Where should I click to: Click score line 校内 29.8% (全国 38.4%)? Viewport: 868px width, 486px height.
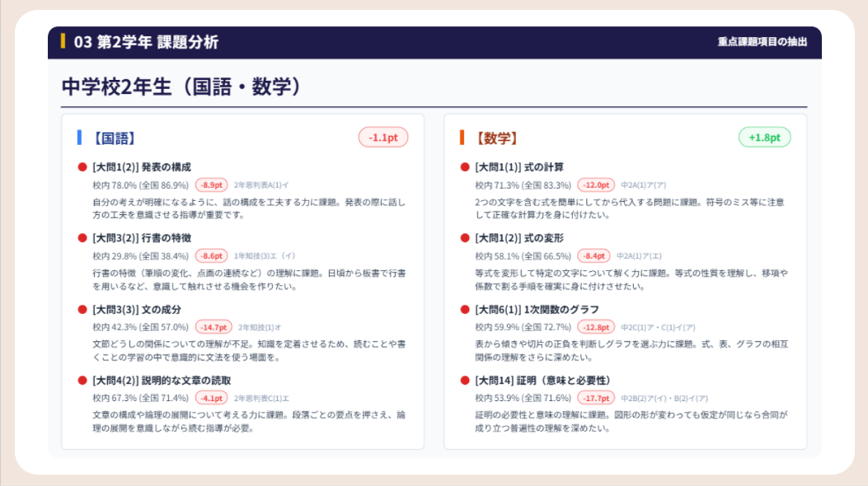(141, 256)
